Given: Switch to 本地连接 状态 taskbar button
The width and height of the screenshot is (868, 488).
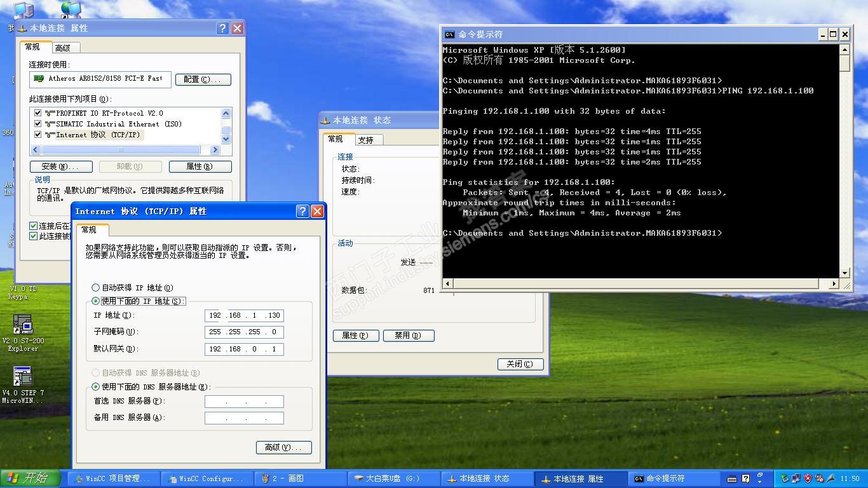Looking at the screenshot, I should point(489,478).
